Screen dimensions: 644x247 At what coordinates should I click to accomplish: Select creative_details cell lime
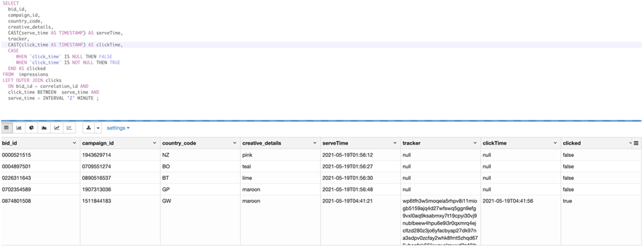(x=280, y=178)
